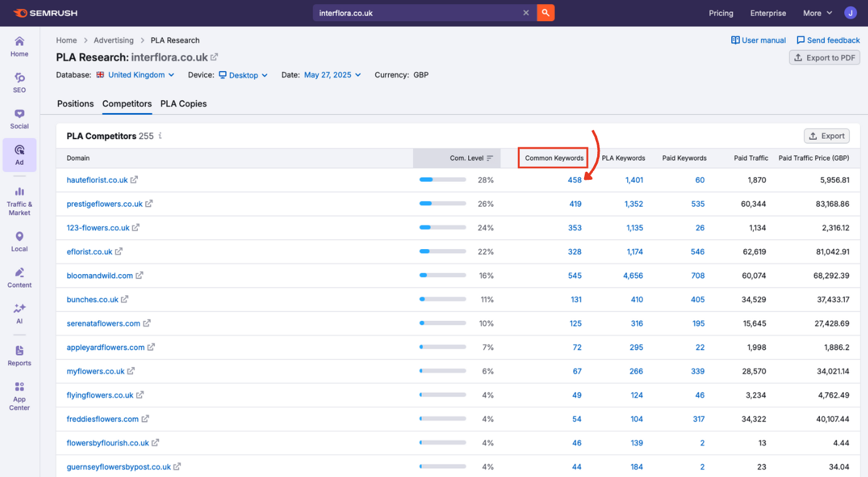The image size is (868, 477).
Task: Click the user avatar J icon
Action: (850, 13)
